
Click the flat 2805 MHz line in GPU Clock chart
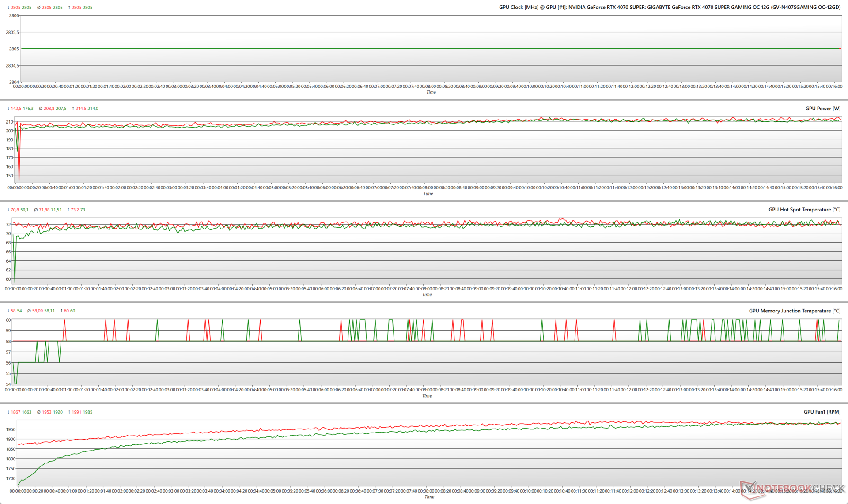[x=431, y=49]
